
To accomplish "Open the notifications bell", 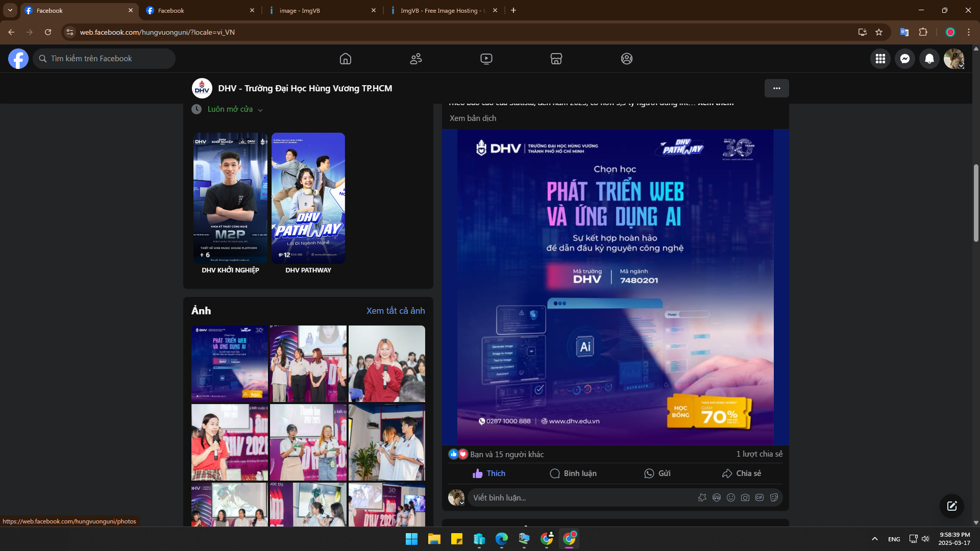I will [x=929, y=59].
